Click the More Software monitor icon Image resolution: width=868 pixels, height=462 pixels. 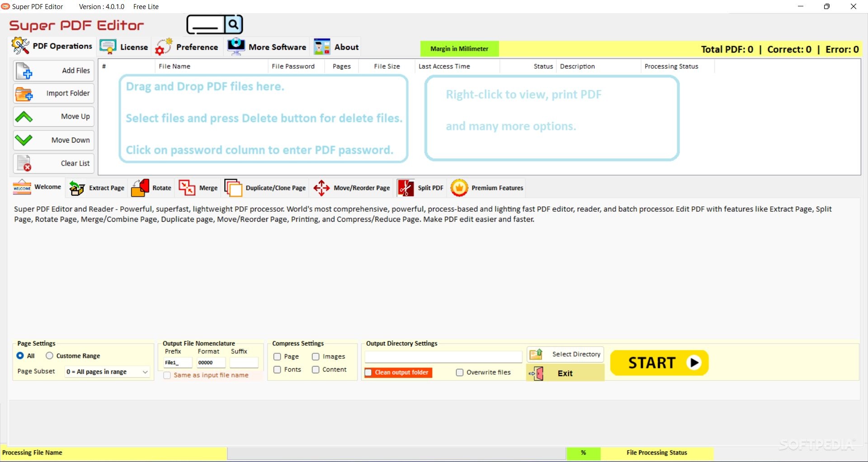236,47
